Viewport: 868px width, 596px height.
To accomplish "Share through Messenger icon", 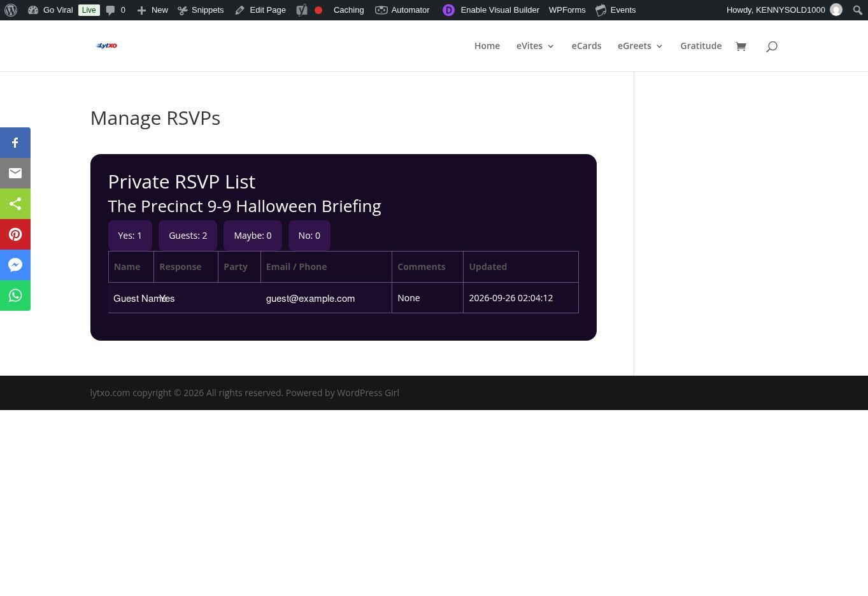I will click(15, 265).
